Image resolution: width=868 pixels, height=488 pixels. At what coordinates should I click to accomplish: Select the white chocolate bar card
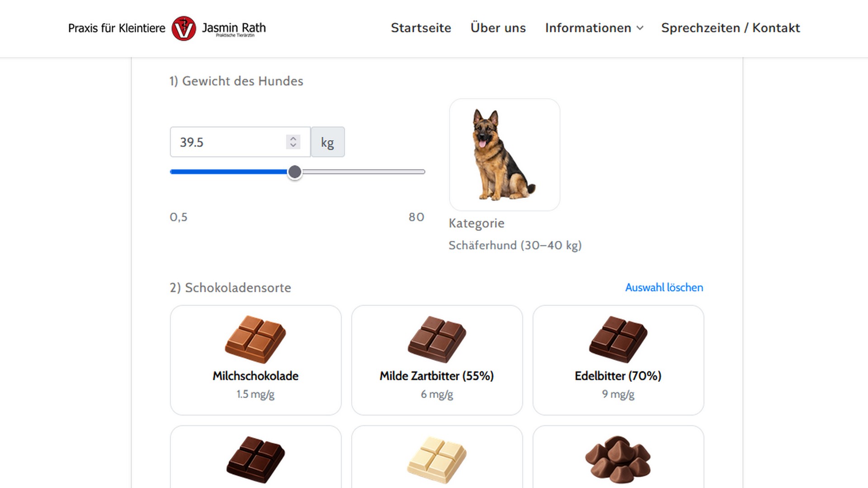(x=437, y=457)
